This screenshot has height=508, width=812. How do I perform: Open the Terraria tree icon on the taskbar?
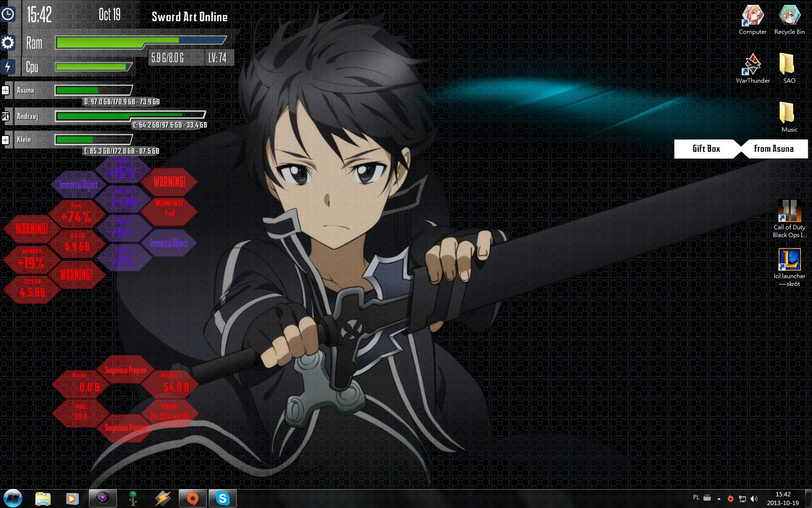click(x=133, y=498)
